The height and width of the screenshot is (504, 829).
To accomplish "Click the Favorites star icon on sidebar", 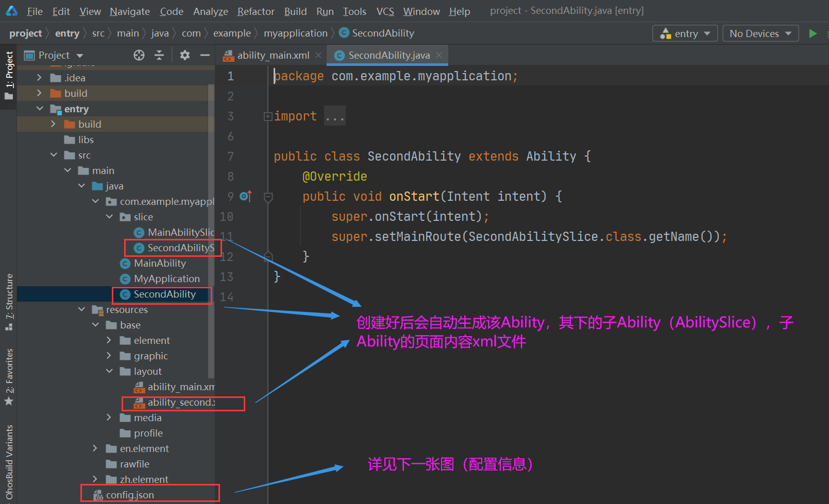I will click(x=9, y=401).
